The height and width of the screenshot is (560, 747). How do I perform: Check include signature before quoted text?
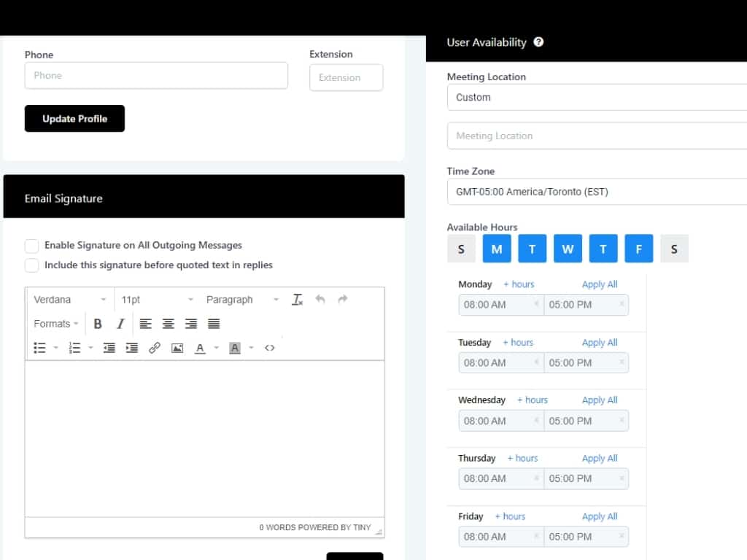[32, 265]
